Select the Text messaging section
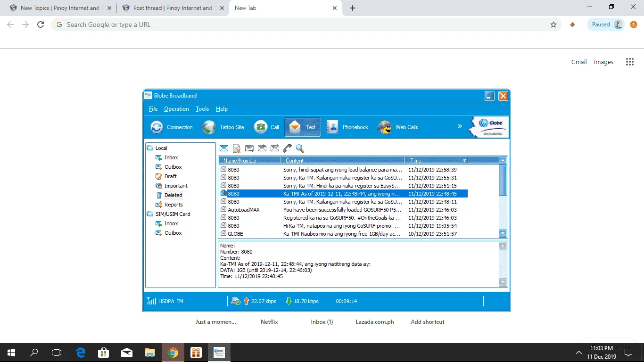The height and width of the screenshot is (362, 644). (x=303, y=127)
